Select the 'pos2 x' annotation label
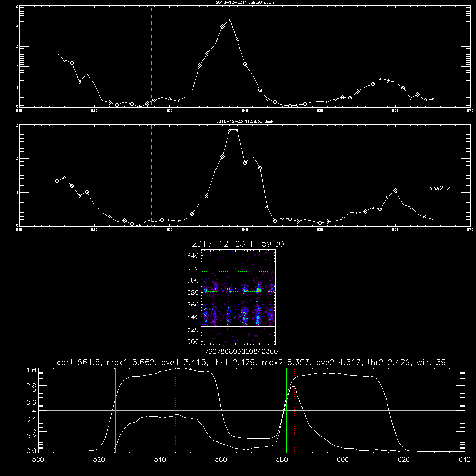The image size is (476, 476). click(x=439, y=189)
